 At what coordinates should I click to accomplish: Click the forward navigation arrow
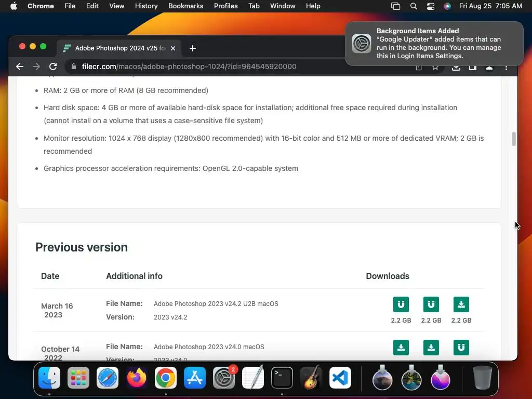click(36, 66)
